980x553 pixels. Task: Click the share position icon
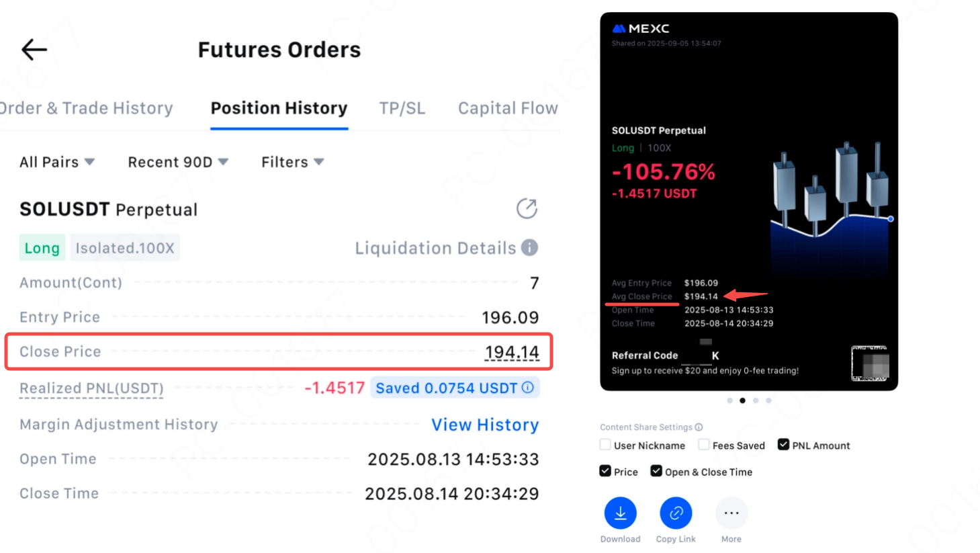[x=527, y=208]
